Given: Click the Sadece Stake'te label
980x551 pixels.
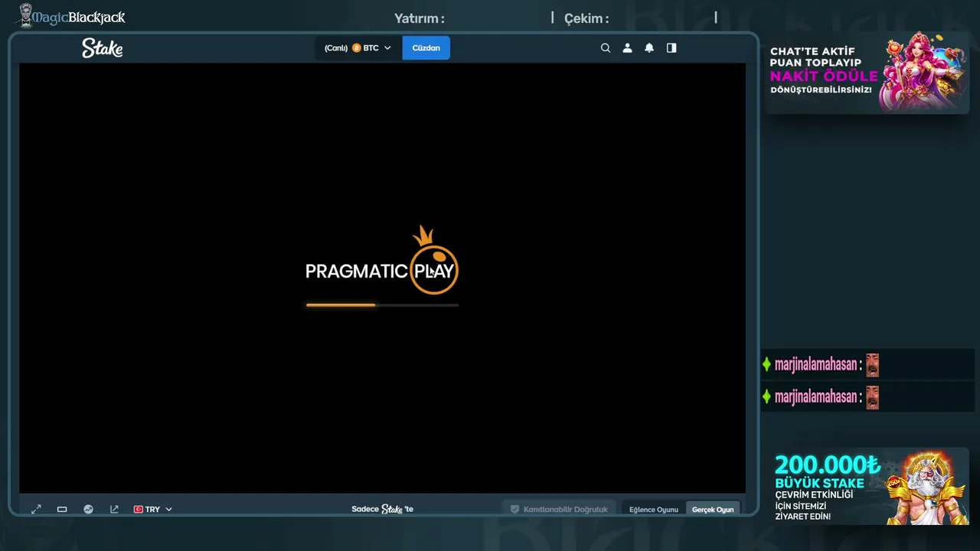Looking at the screenshot, I should pos(383,510).
